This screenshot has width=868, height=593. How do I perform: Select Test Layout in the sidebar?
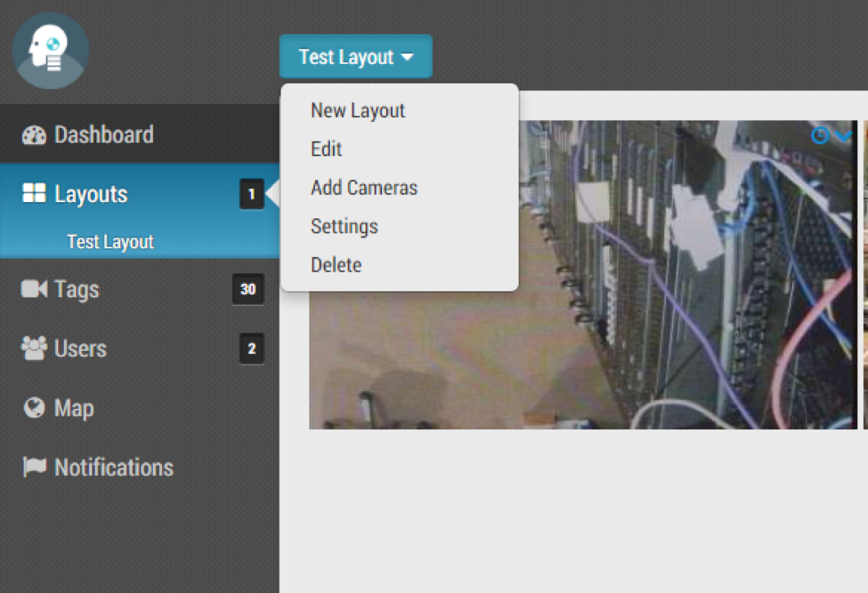point(110,241)
